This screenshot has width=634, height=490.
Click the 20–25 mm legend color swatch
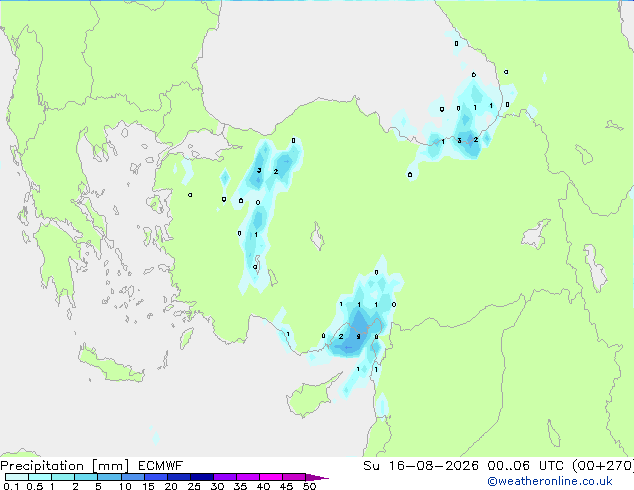178,477
